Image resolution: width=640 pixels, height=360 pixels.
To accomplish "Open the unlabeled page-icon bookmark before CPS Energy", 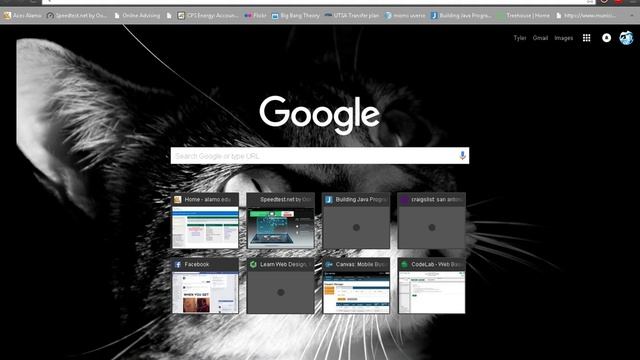I will 169,16.
